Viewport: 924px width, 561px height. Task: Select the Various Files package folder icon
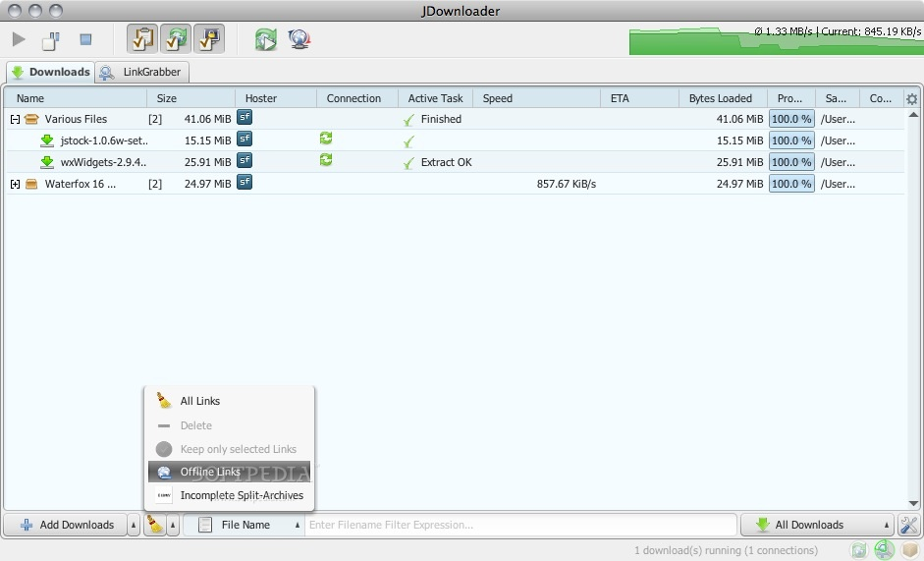coord(31,119)
